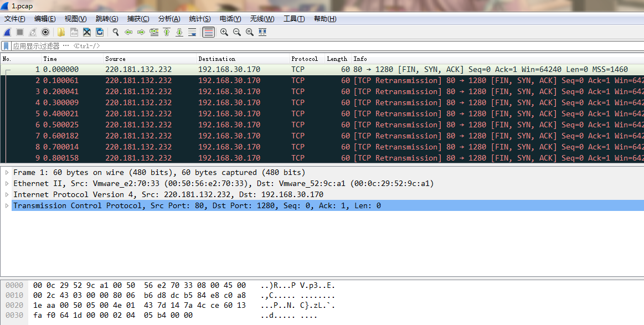Open find packet magnifier icon
This screenshot has width=644, height=325.
tap(115, 32)
